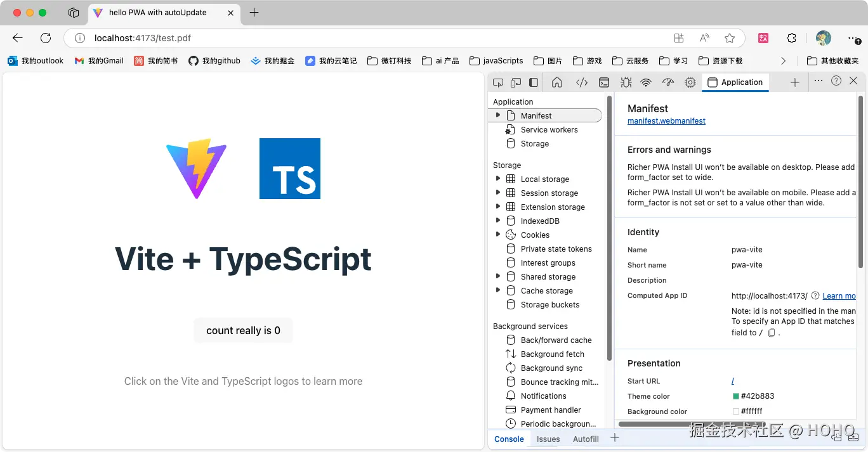Click the Vite logo on the page
The height and width of the screenshot is (452, 868).
click(x=197, y=169)
